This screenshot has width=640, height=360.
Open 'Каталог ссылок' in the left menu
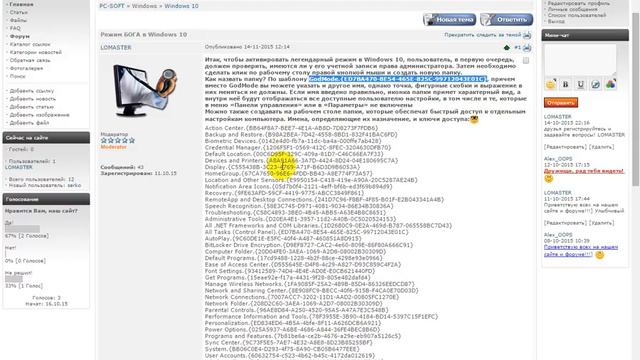click(x=30, y=44)
